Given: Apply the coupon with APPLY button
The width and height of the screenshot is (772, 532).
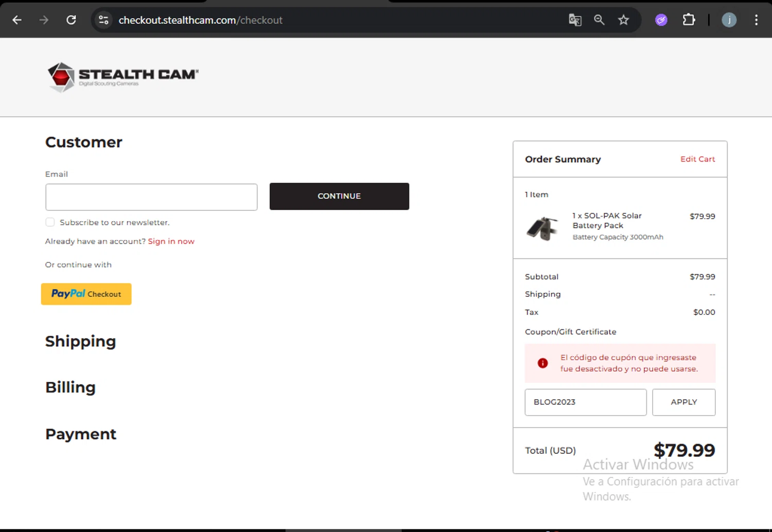Looking at the screenshot, I should 684,402.
